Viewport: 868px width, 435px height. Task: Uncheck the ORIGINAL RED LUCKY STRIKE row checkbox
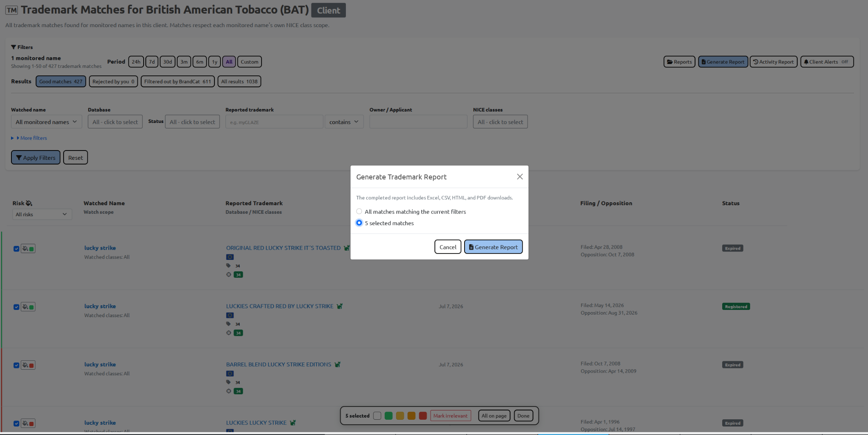pos(16,249)
